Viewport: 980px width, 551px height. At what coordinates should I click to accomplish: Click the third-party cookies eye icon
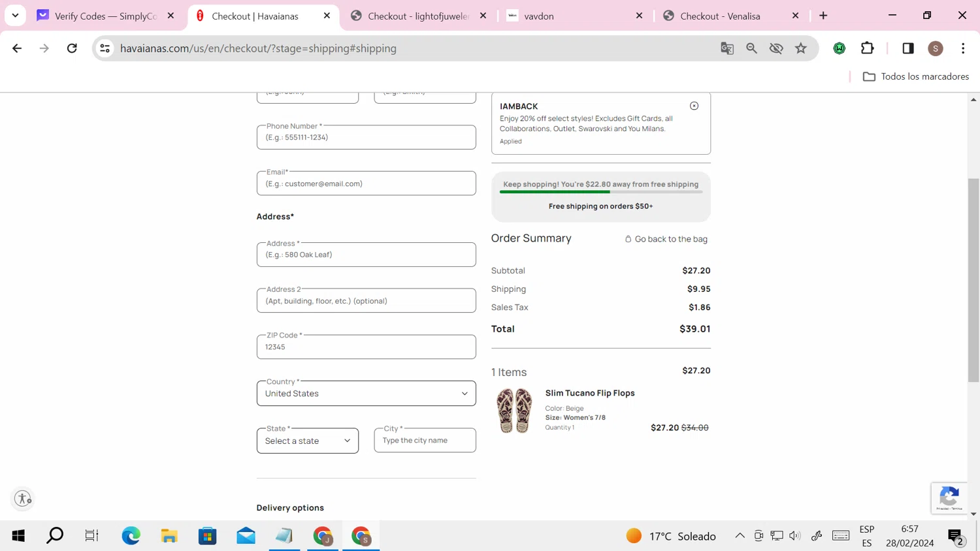776,48
